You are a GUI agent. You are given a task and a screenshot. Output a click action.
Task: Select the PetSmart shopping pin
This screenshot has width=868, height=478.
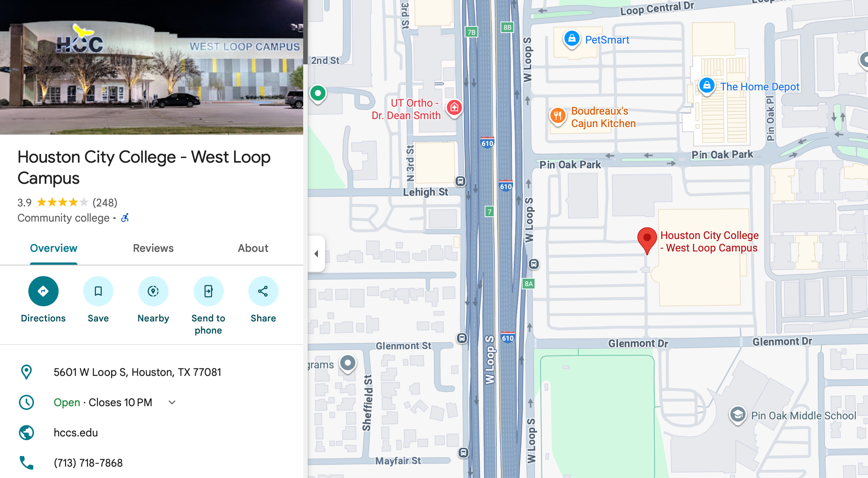[x=572, y=39]
